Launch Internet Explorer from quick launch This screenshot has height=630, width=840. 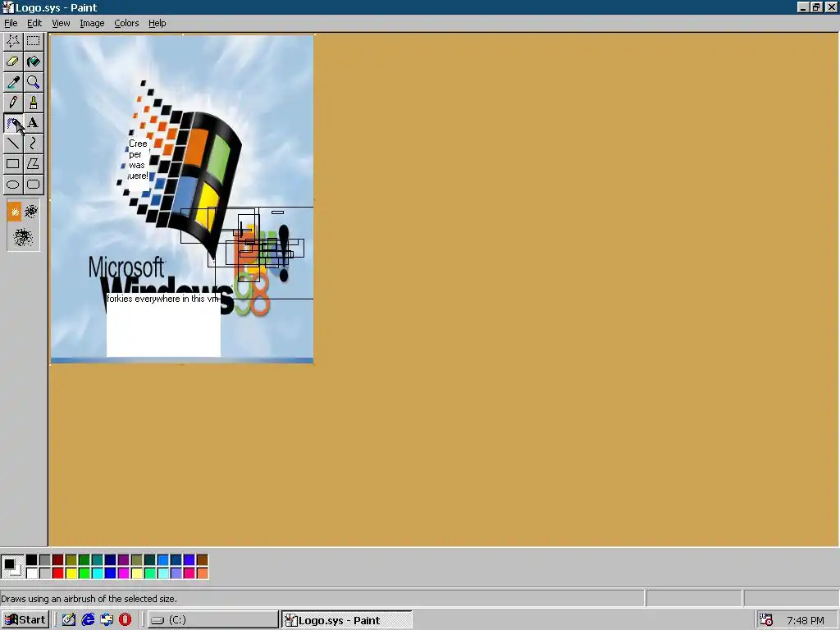[88, 620]
